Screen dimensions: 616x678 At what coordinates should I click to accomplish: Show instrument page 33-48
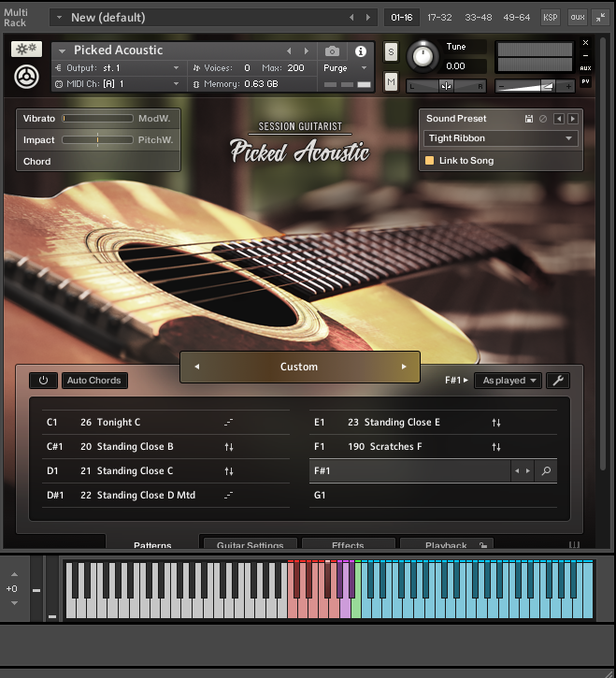click(x=478, y=17)
